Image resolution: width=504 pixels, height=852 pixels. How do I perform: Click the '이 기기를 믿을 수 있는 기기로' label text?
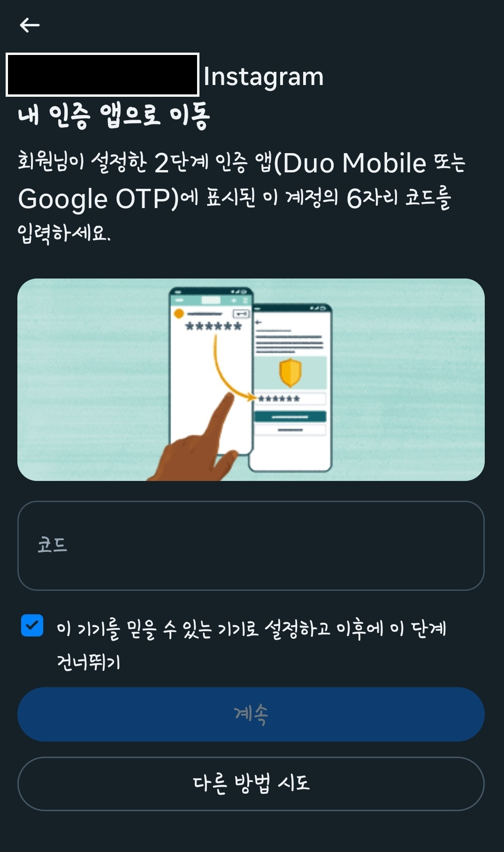point(157,628)
